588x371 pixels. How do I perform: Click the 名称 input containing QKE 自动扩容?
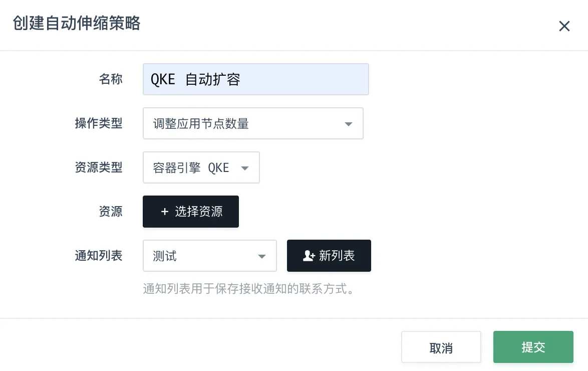pos(256,79)
